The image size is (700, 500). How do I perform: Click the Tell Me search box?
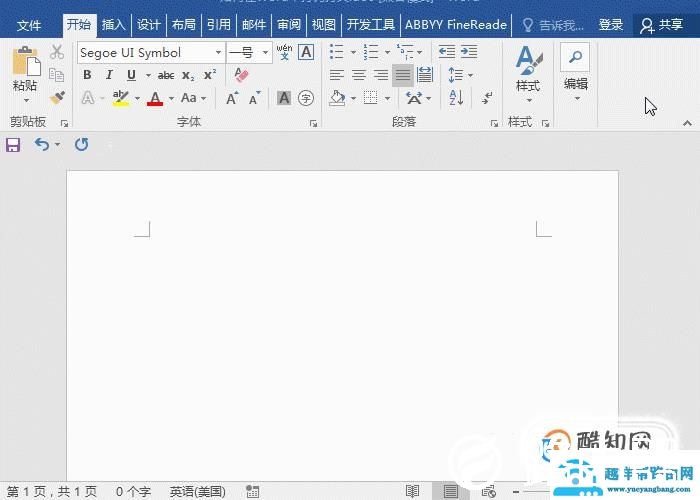coord(554,25)
